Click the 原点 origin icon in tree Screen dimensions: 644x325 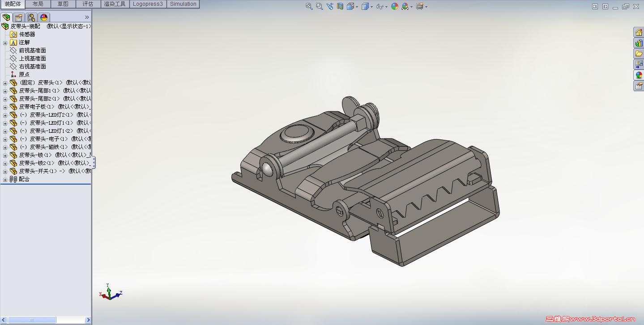13,75
